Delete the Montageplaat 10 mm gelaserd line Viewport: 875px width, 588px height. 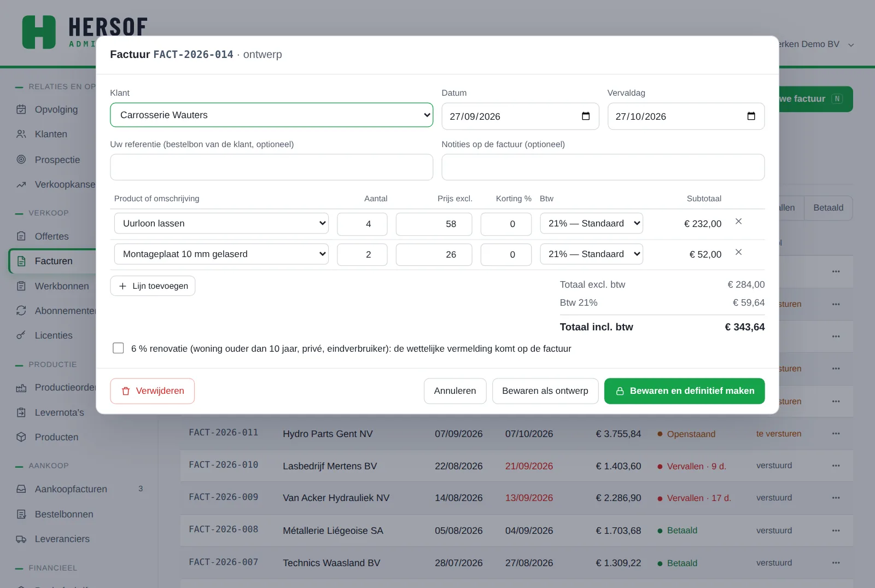coord(738,252)
